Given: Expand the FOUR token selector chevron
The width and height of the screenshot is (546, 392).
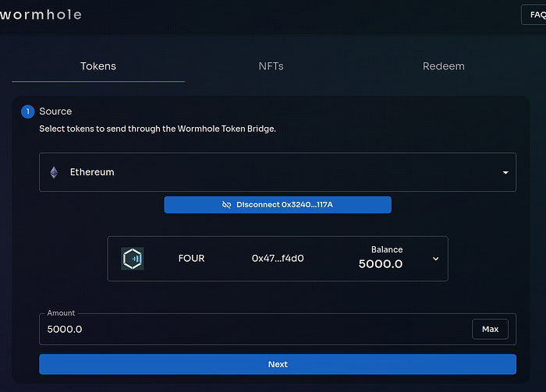Looking at the screenshot, I should 435,259.
